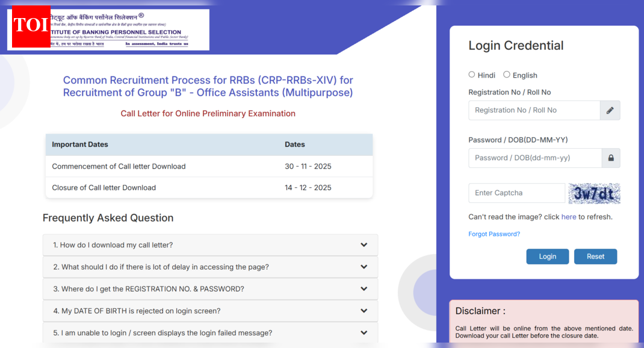
Task: Open the Forgot Password link
Action: tap(494, 234)
